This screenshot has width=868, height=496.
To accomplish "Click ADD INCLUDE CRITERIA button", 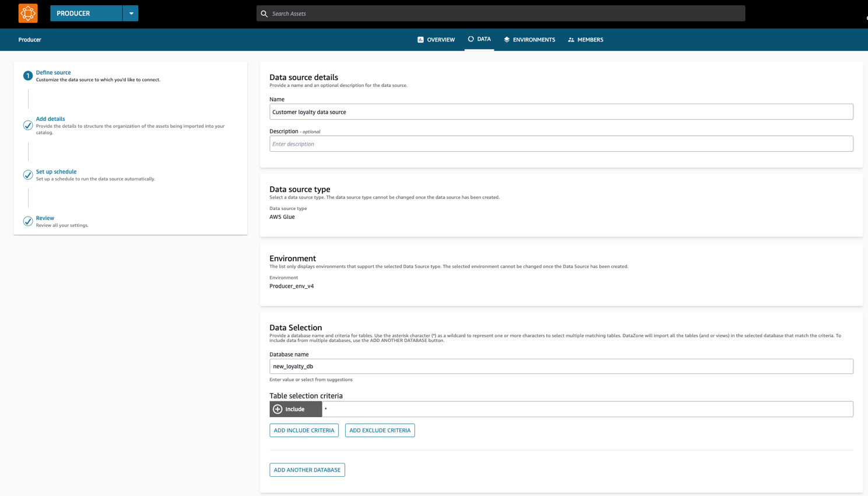I will (304, 431).
